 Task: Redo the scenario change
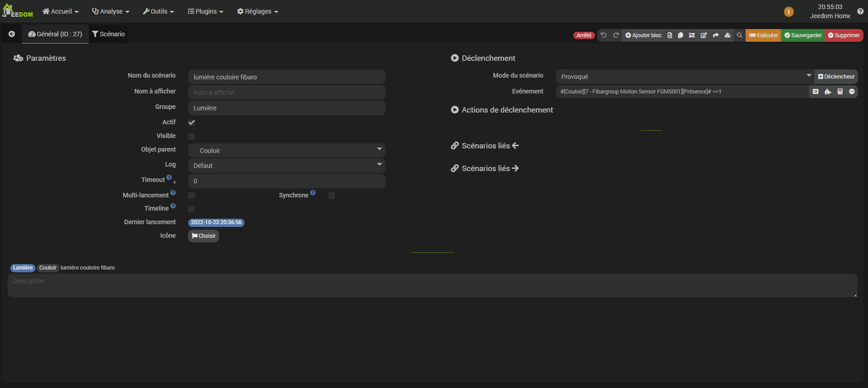[616, 35]
